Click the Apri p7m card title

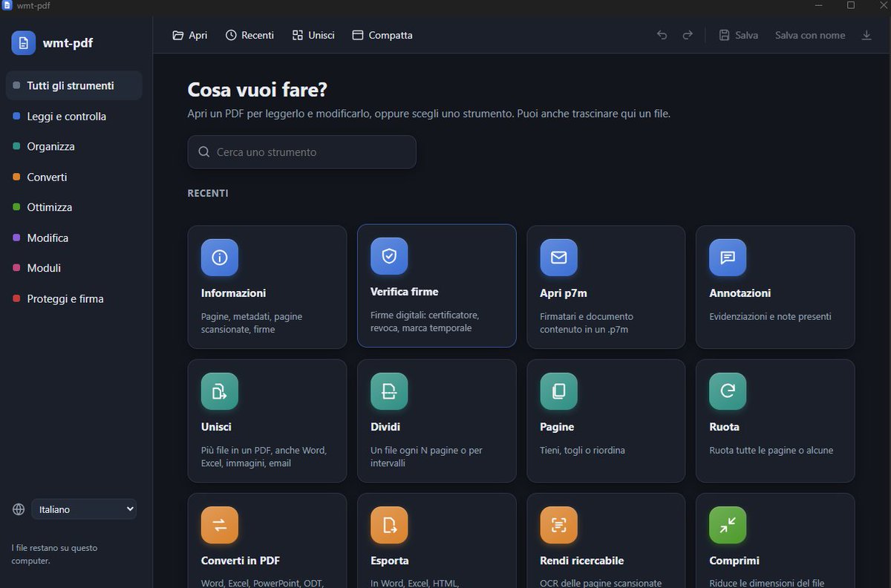click(564, 293)
